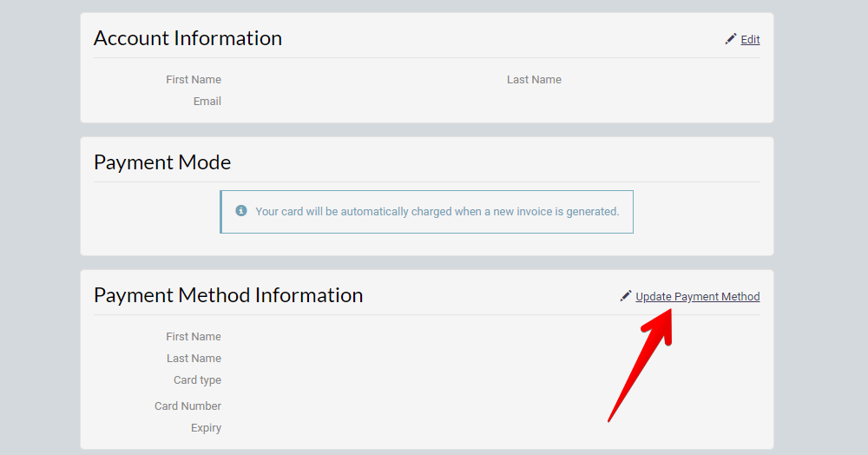The height and width of the screenshot is (455, 868).
Task: Click the Payment Method Last Name label
Action: [194, 358]
